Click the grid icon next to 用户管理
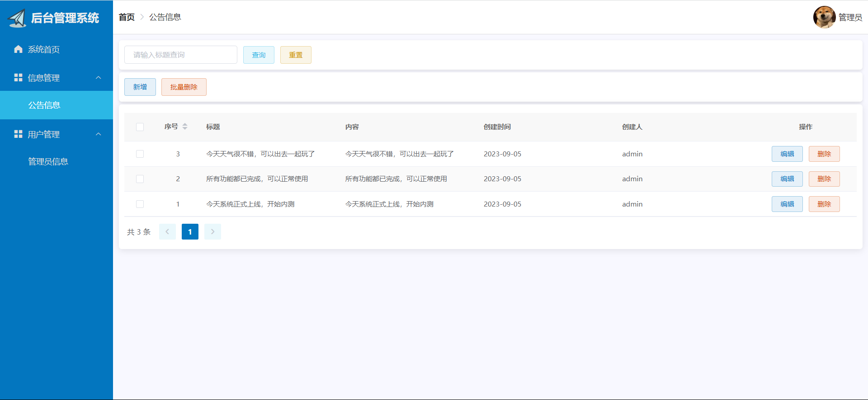 click(x=18, y=134)
